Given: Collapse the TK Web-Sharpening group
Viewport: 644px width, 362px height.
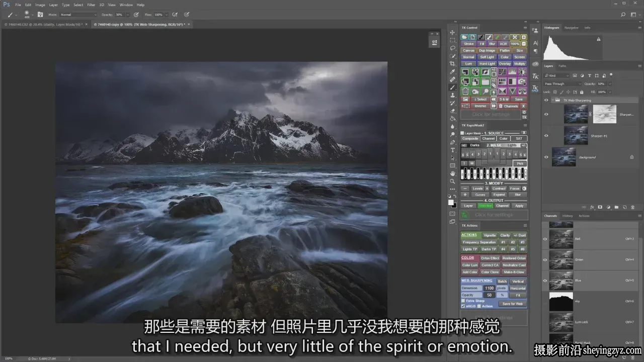Looking at the screenshot, I should click(553, 100).
